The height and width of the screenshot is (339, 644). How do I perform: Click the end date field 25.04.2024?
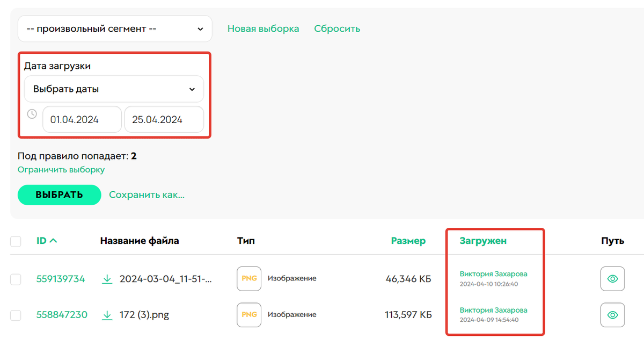pyautogui.click(x=164, y=120)
